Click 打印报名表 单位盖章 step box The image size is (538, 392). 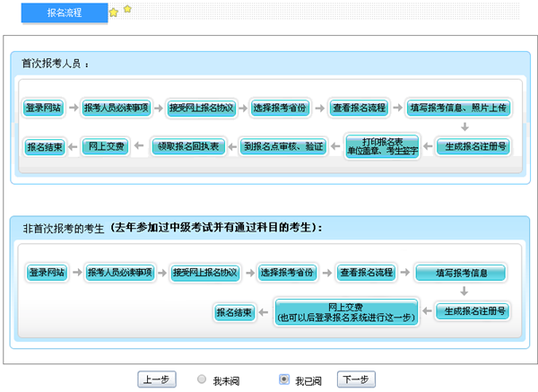382,146
